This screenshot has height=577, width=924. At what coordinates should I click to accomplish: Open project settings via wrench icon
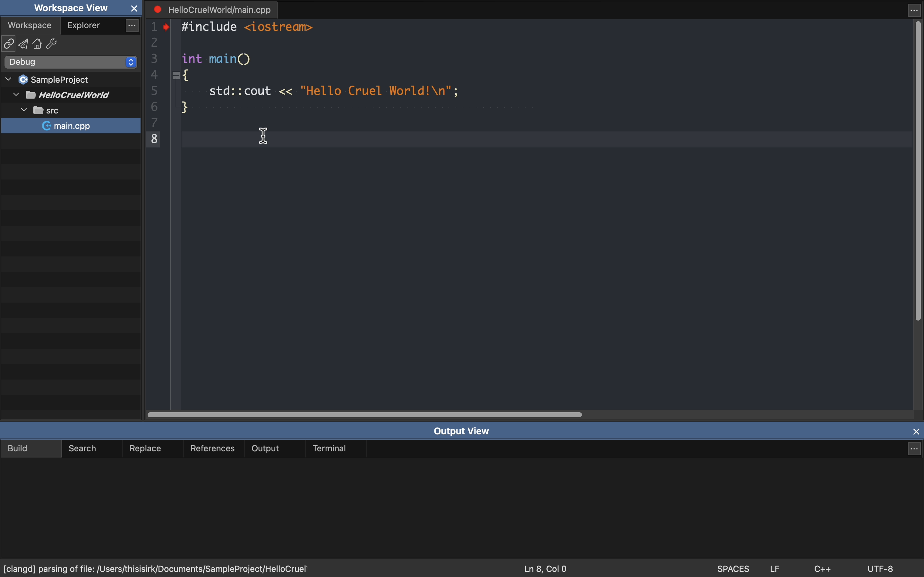pos(52,44)
